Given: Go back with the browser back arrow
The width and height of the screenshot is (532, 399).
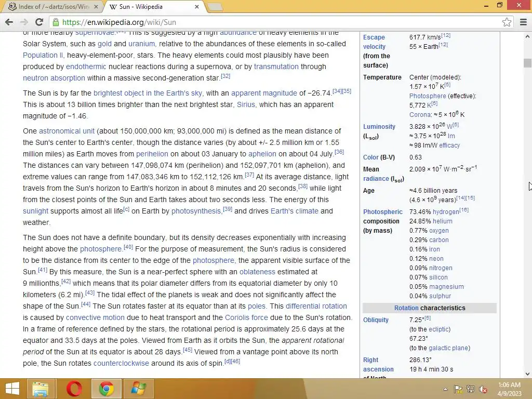Looking at the screenshot, I should point(9,22).
